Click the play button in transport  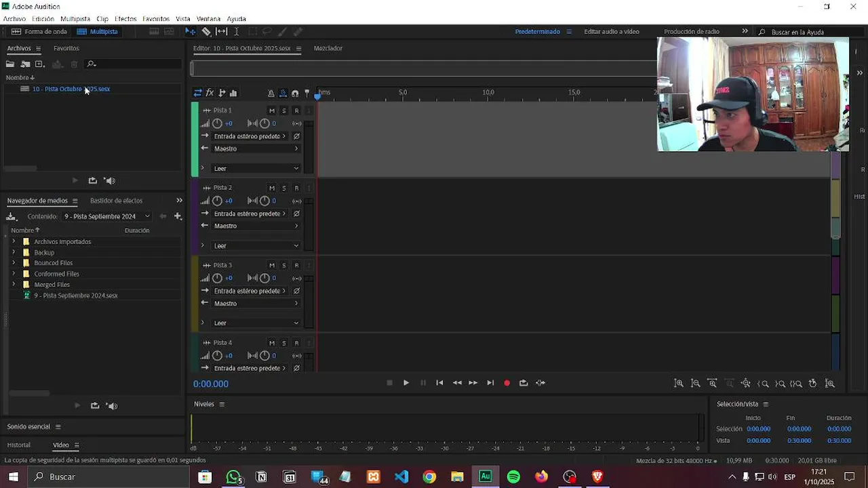(x=406, y=383)
